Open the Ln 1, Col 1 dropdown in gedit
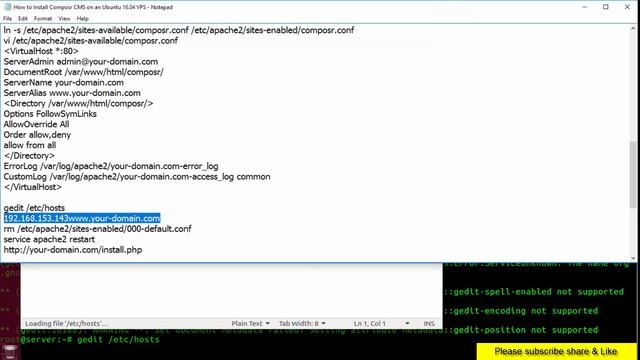This screenshot has height=360, width=640. 381,323
